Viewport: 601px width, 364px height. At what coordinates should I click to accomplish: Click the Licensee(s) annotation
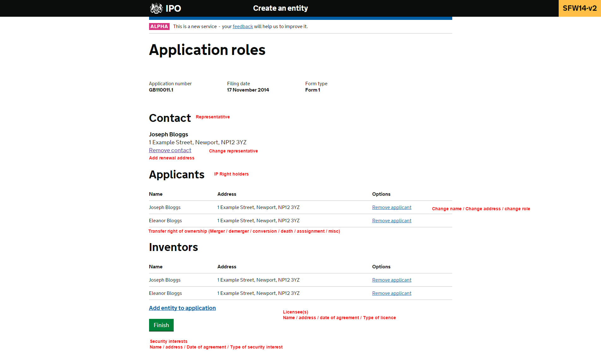(x=296, y=312)
